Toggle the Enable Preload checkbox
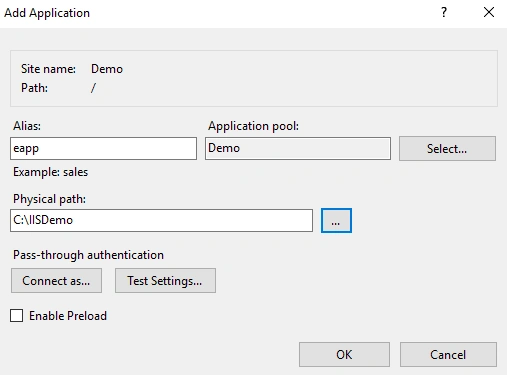Viewport: 507px width, 375px height. coord(16,315)
